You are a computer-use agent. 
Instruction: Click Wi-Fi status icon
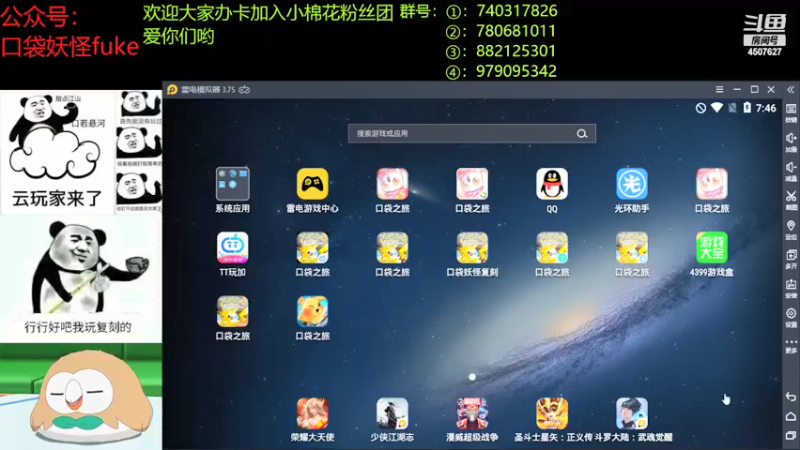pos(717,108)
